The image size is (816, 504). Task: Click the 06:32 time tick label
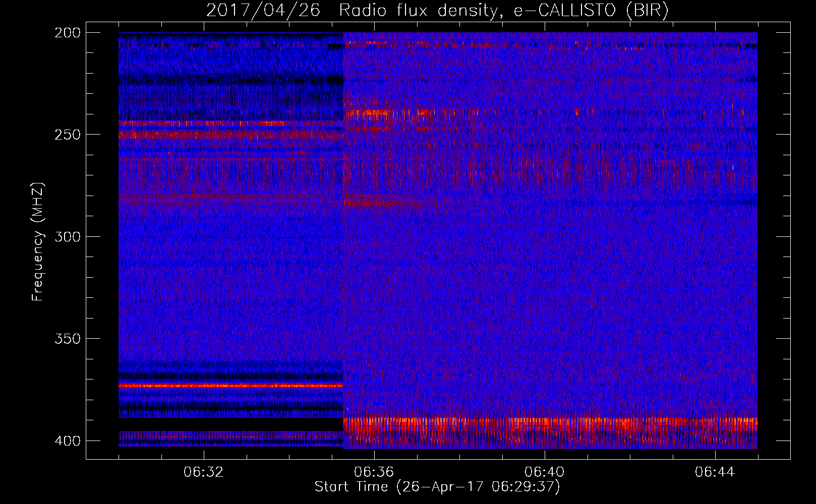204,472
